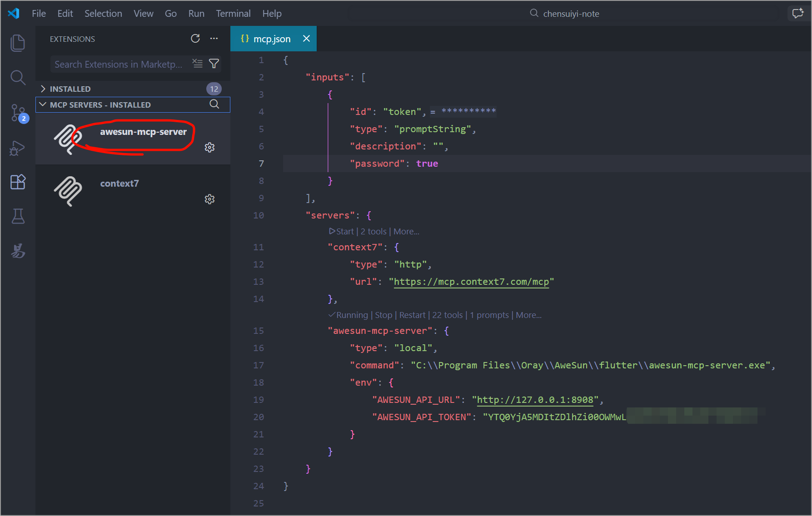Viewport: 812px width, 516px height.
Task: Open the Terminal menu
Action: click(x=233, y=14)
